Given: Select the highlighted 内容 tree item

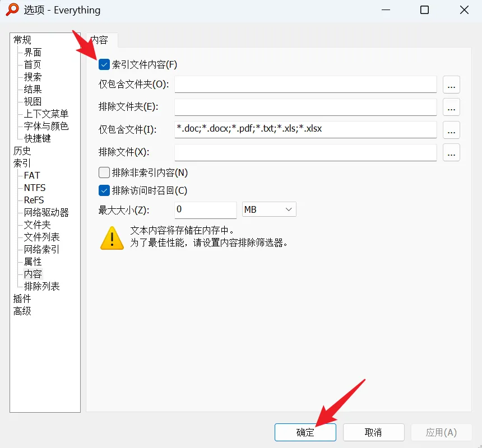Looking at the screenshot, I should 33,274.
